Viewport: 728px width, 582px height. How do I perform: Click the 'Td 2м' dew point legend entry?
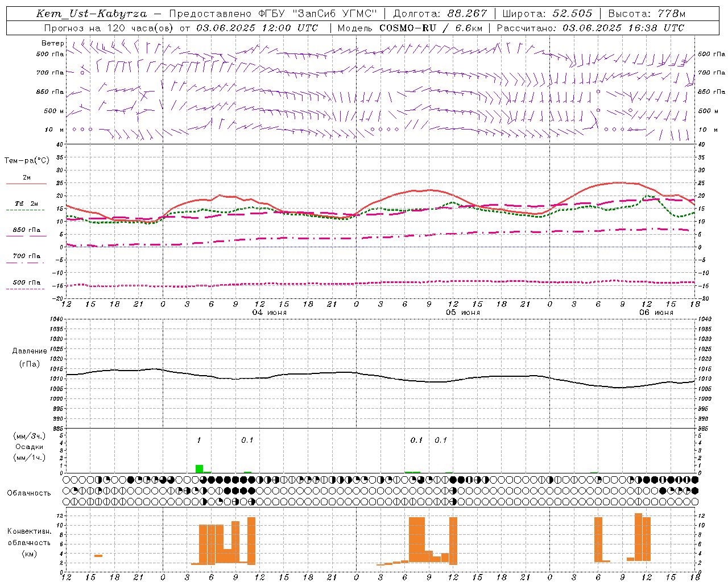pos(27,203)
